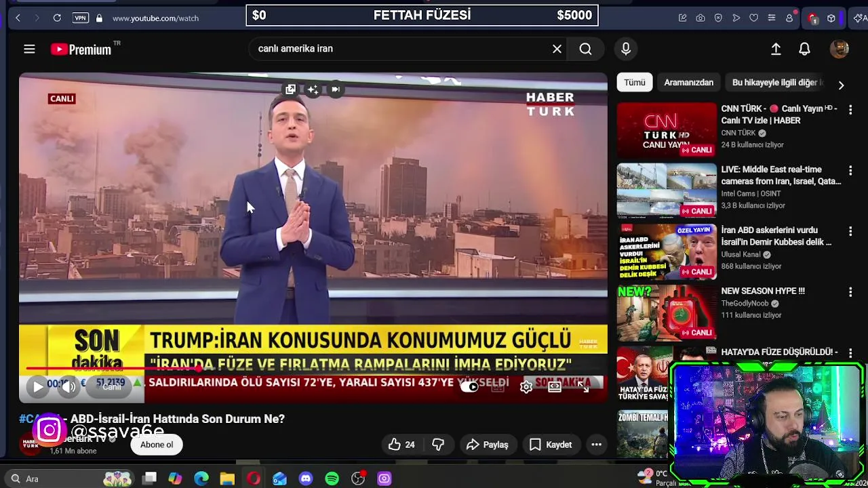
Task: Open Task View on taskbar
Action: 150,479
